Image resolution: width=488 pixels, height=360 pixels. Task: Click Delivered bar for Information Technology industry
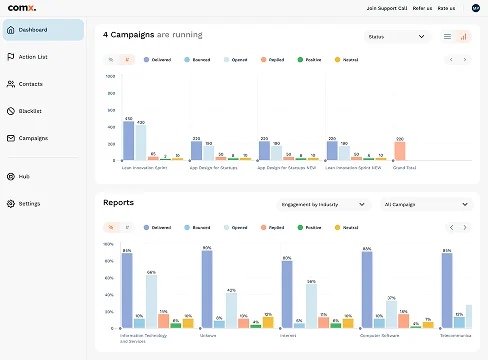127,290
